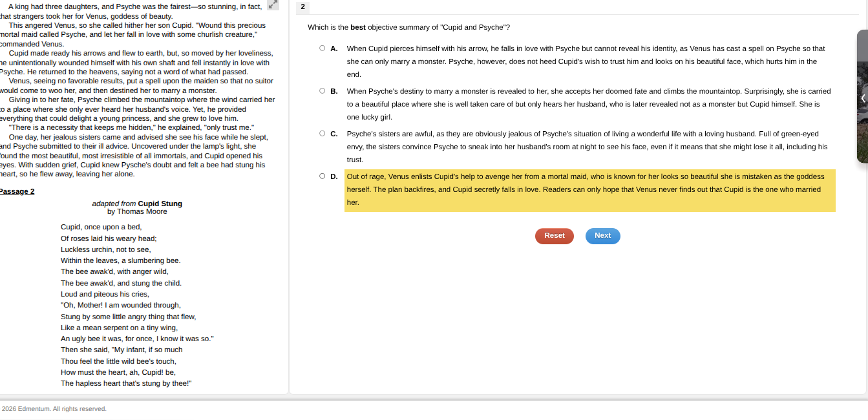Click the "Cupid Stung" poem title
The height and width of the screenshot is (420, 868).
click(x=160, y=204)
